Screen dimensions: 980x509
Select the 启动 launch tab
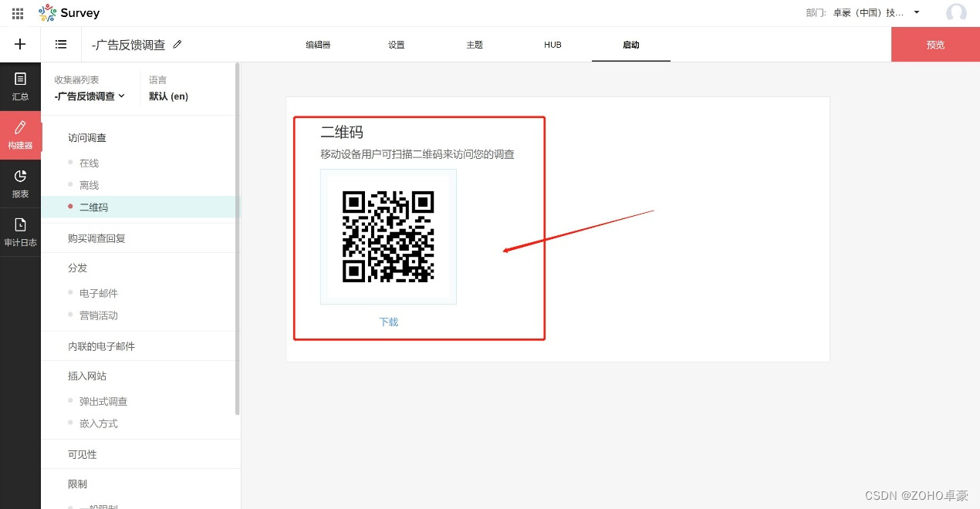tap(631, 45)
